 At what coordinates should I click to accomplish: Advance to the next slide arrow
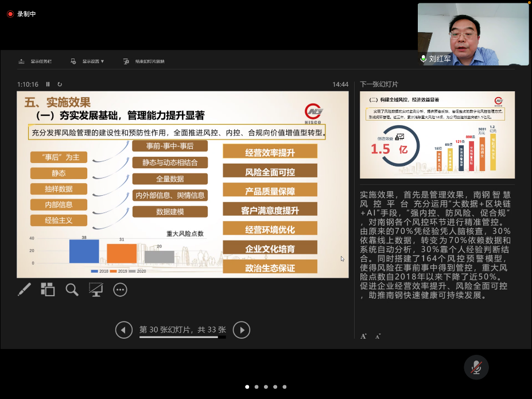point(242,330)
